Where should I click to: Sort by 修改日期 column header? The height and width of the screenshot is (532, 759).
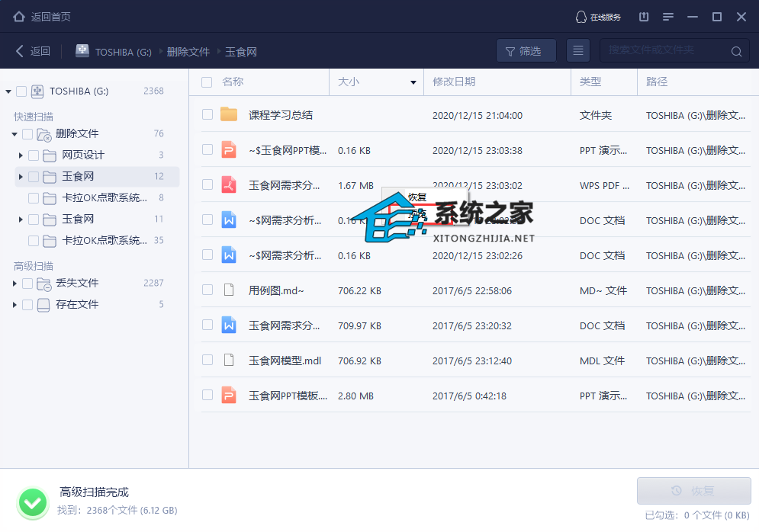click(454, 82)
